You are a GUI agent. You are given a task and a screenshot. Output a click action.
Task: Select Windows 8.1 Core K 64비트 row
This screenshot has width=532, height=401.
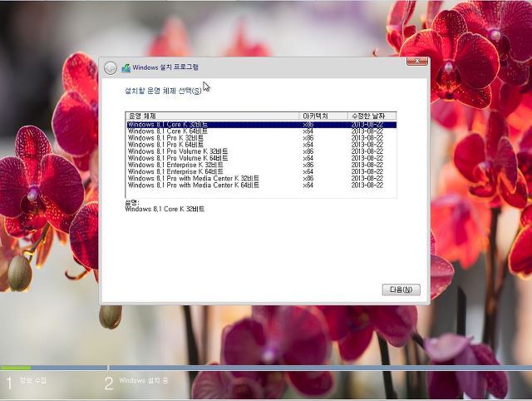point(262,131)
